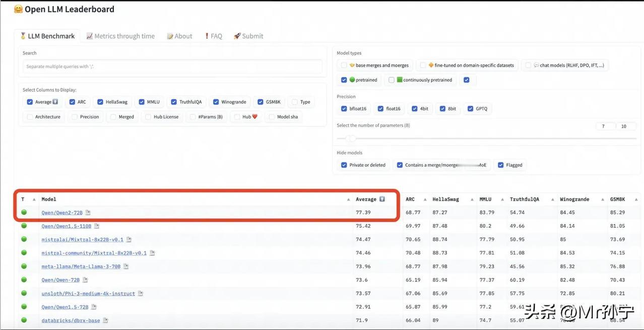Screen dimensions: 644x330
Task: Click the green type dot in Qwen/Qwen1.5-110B row
Action: (24, 226)
